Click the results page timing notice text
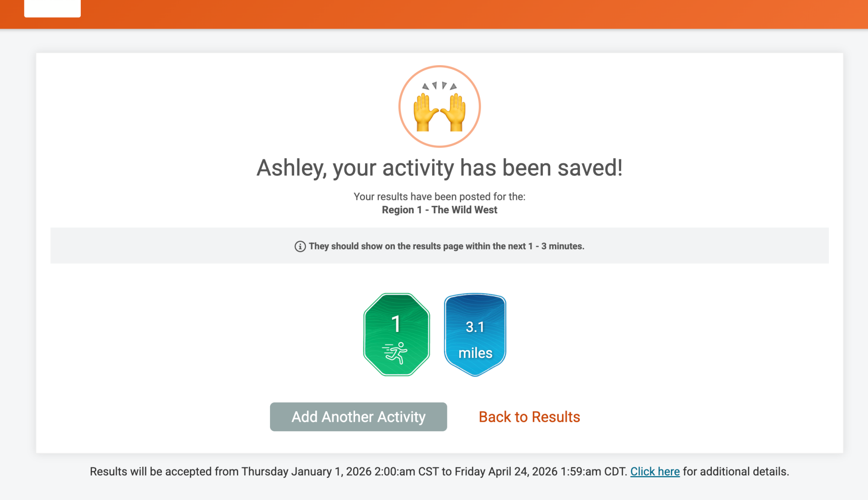 click(x=446, y=246)
